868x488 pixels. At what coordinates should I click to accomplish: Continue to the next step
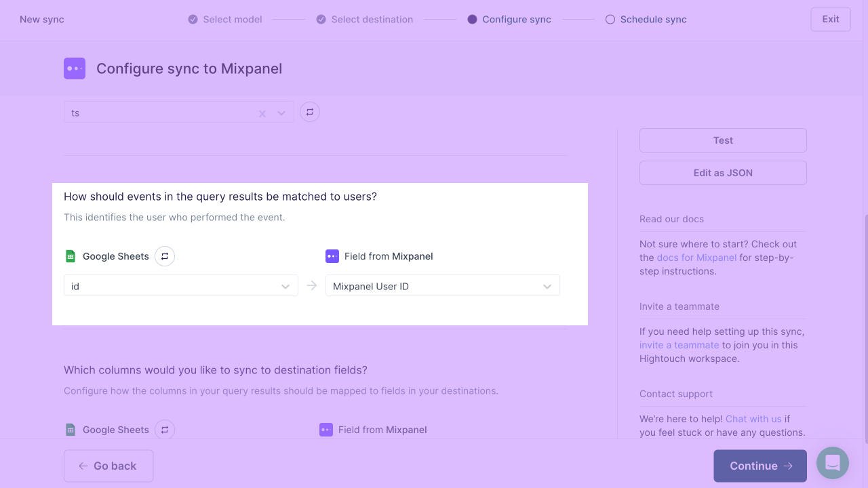click(x=760, y=466)
